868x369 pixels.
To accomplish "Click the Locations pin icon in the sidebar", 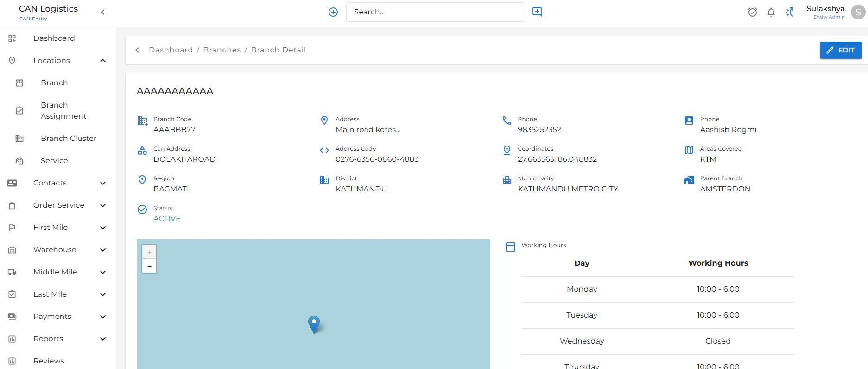I will click(12, 61).
